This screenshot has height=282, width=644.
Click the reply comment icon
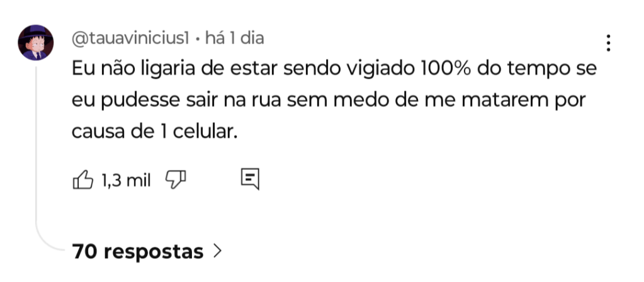tap(250, 179)
